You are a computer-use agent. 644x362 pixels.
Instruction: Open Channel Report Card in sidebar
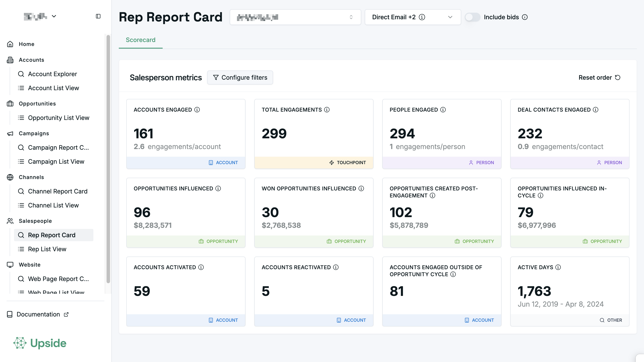(57, 191)
